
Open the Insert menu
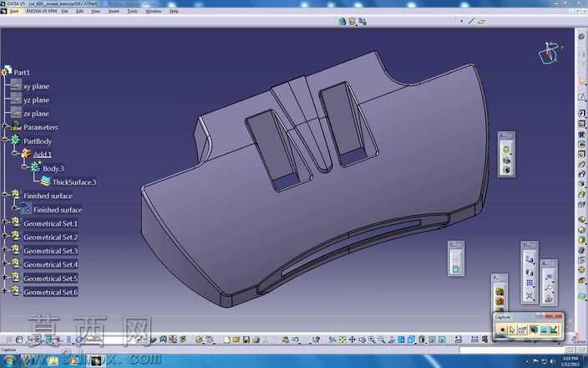click(114, 11)
